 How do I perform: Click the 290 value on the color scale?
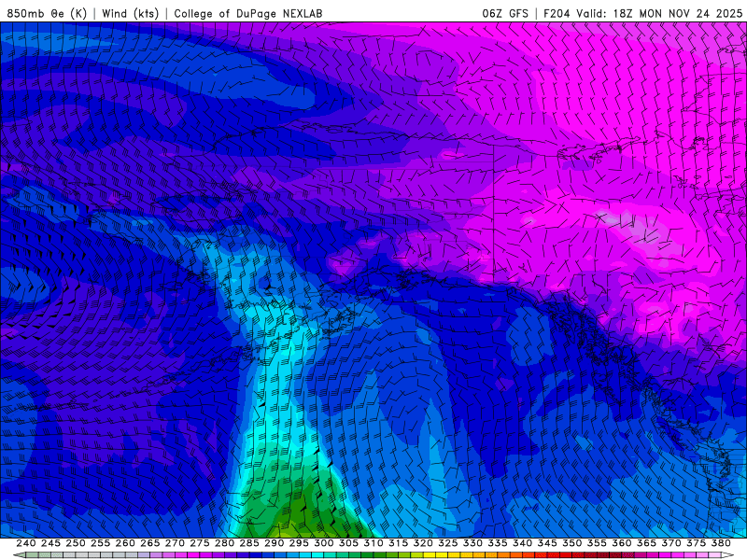click(x=274, y=543)
